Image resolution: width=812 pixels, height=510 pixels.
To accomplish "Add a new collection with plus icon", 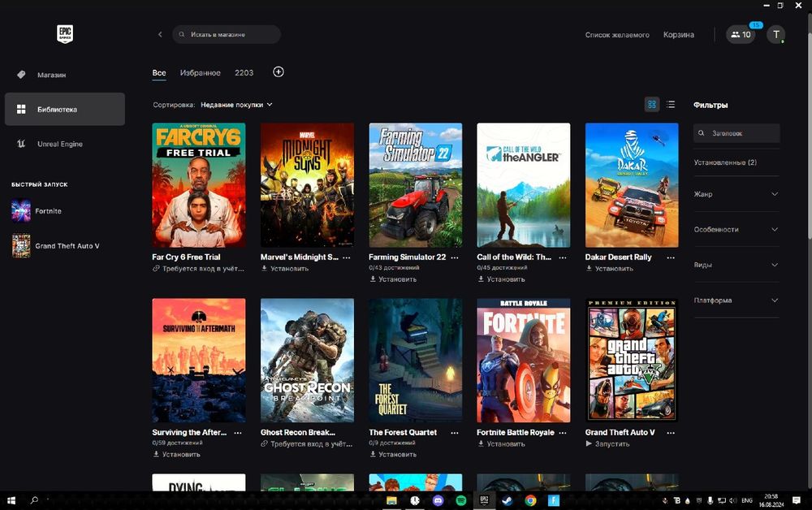I will tap(278, 72).
